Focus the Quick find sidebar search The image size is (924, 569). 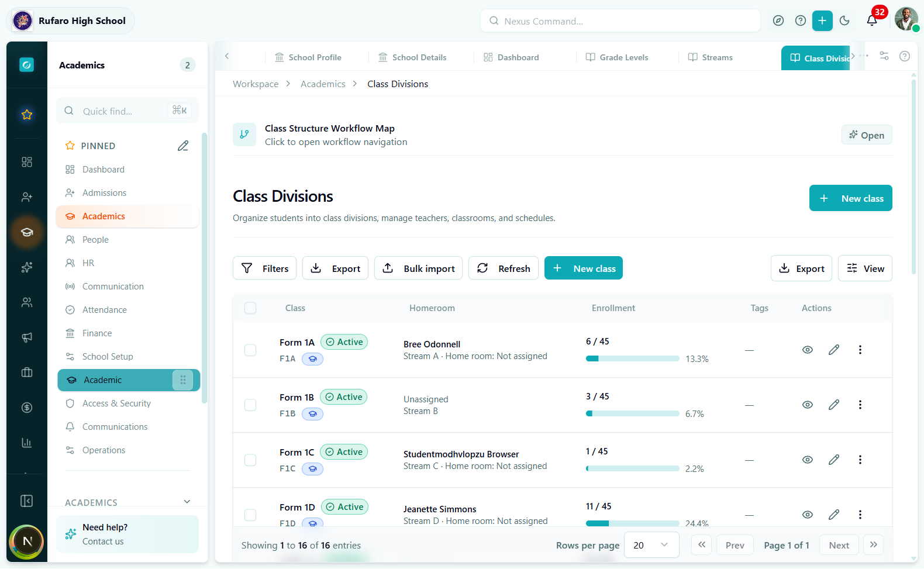pos(127,111)
